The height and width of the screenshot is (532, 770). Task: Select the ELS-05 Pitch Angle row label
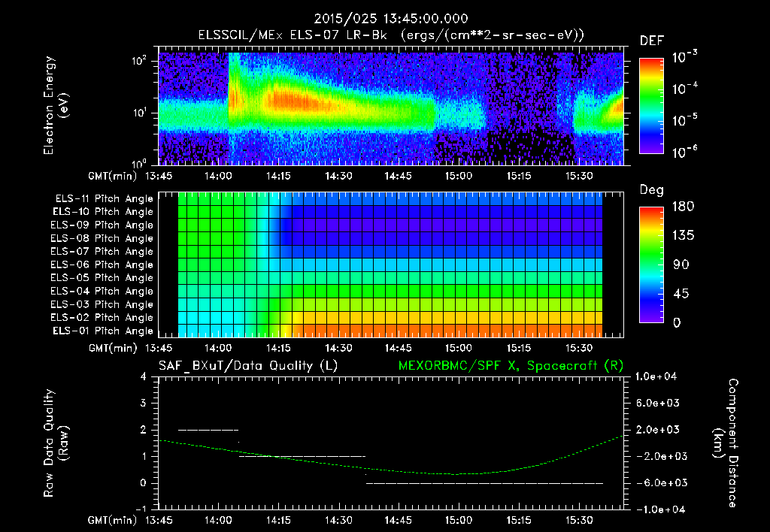102,278
